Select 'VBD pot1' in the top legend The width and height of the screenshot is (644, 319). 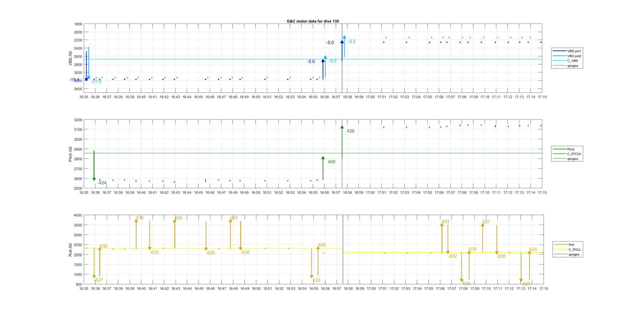pyautogui.click(x=575, y=51)
